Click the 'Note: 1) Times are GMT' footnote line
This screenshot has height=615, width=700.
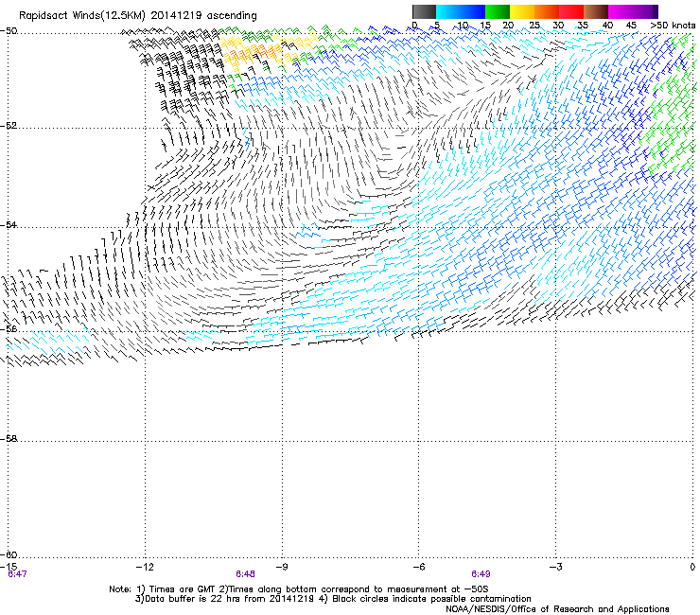(299, 589)
